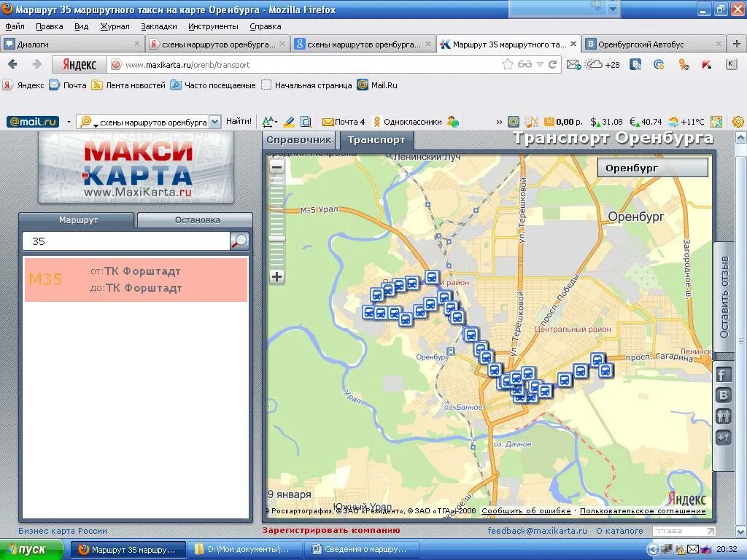Click the Одноклассники toolbar icon
The image size is (747, 560).
coord(407,122)
